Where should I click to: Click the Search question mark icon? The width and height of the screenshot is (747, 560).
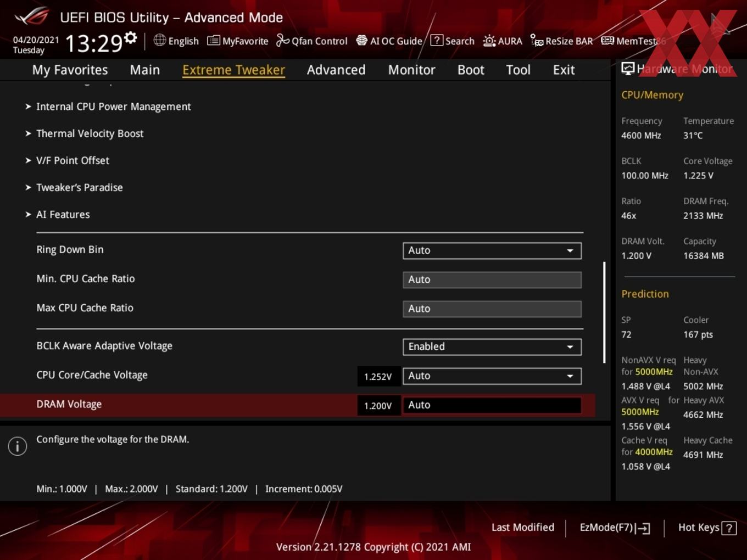pyautogui.click(x=437, y=40)
